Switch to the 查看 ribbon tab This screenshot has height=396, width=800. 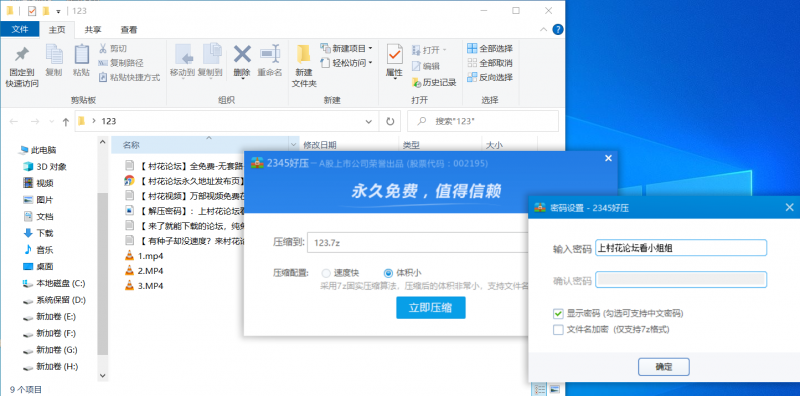[129, 30]
